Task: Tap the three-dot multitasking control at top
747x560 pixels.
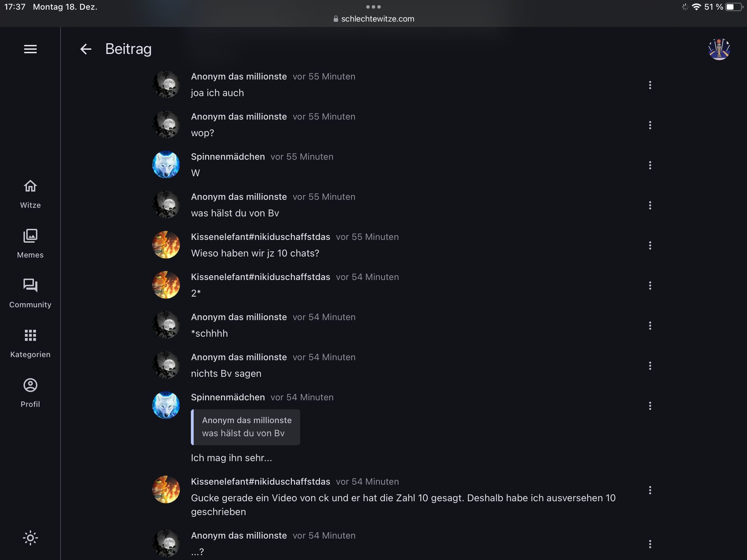Action: click(x=373, y=7)
